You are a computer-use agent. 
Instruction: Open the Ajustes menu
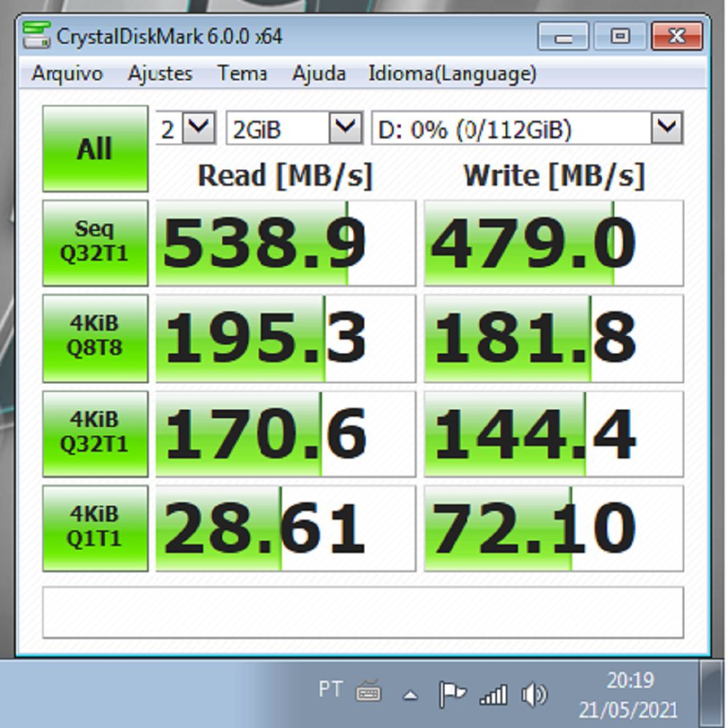160,74
